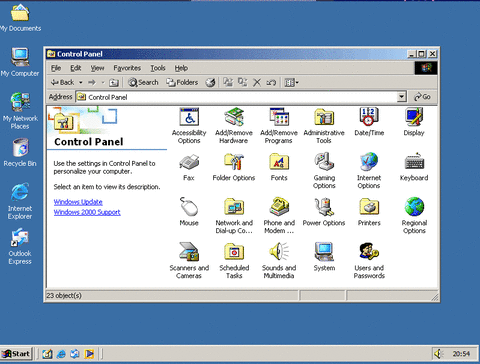
Task: Open Network and Dial-up Connections
Action: pos(234,216)
